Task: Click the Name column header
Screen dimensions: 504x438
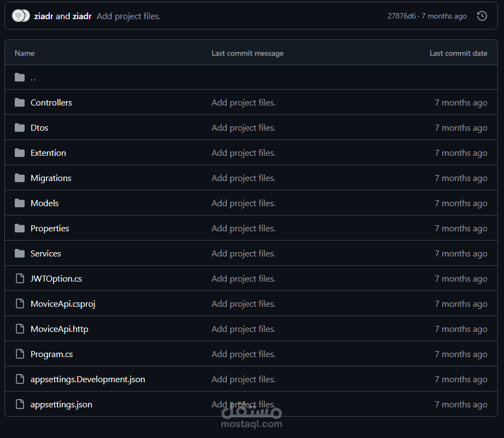Action: [25, 53]
